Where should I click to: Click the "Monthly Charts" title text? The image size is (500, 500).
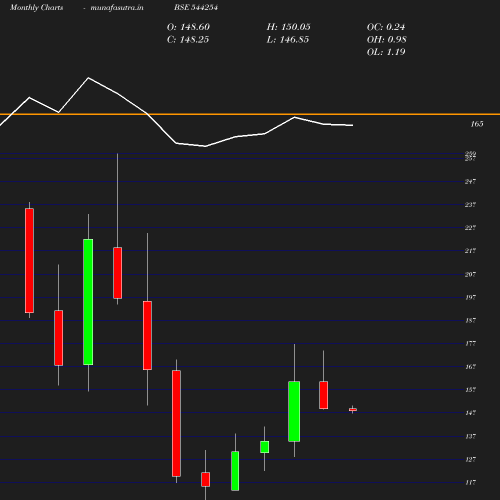[36, 7]
